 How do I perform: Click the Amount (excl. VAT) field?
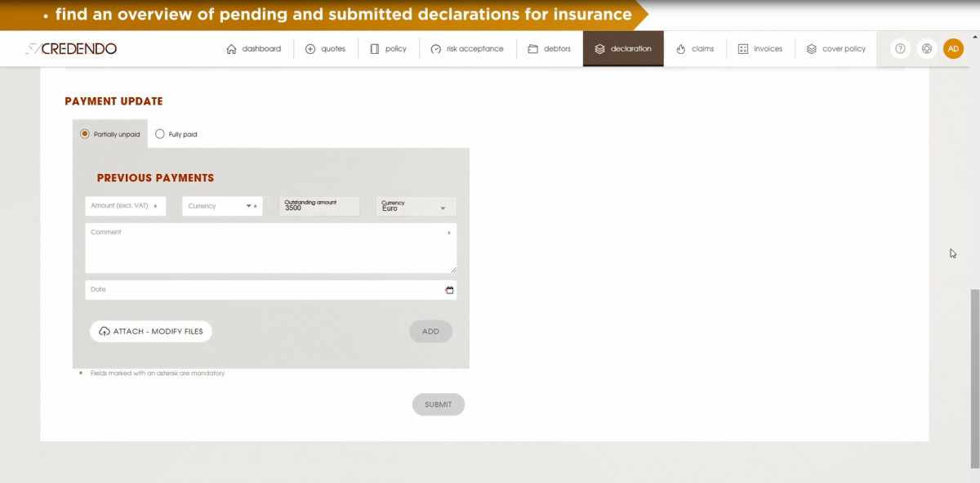[125, 206]
